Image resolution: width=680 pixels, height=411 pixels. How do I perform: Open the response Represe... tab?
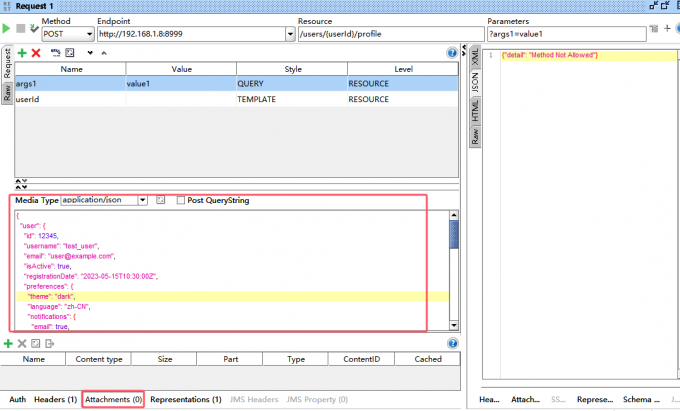click(595, 399)
